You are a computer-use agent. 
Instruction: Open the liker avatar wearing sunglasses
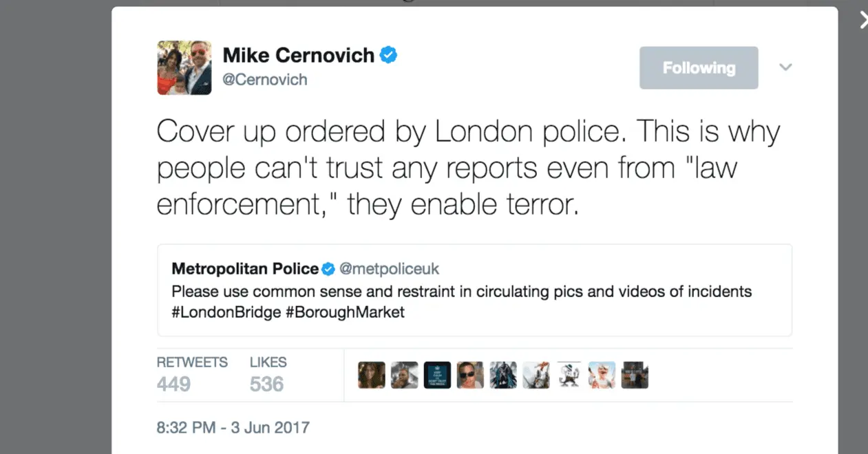470,376
